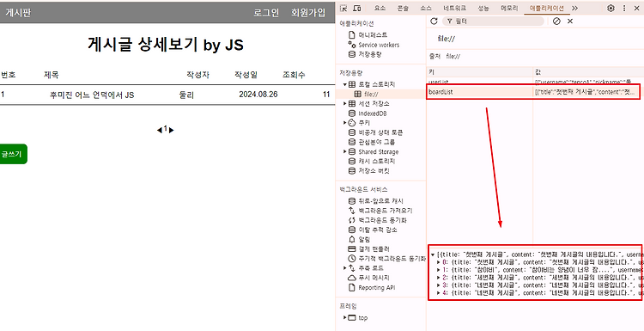Select the IndexedDB storage item

pyautogui.click(x=368, y=113)
